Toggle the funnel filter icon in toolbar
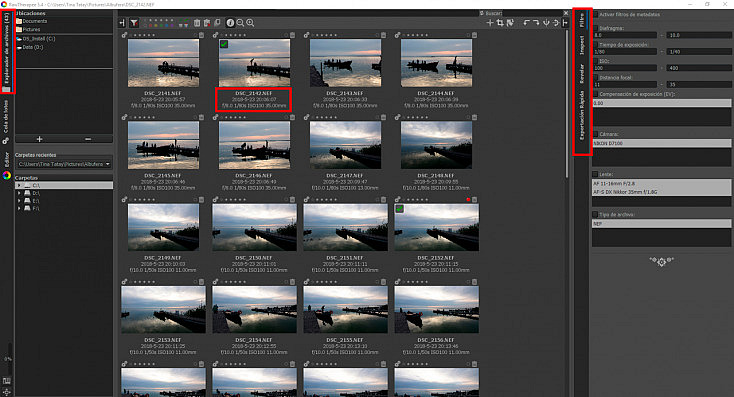The height and width of the screenshot is (397, 734). (134, 22)
